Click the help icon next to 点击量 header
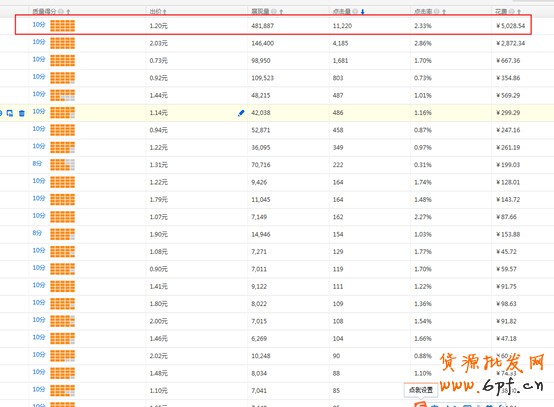Image resolution: width=554 pixels, height=407 pixels. coord(355,12)
